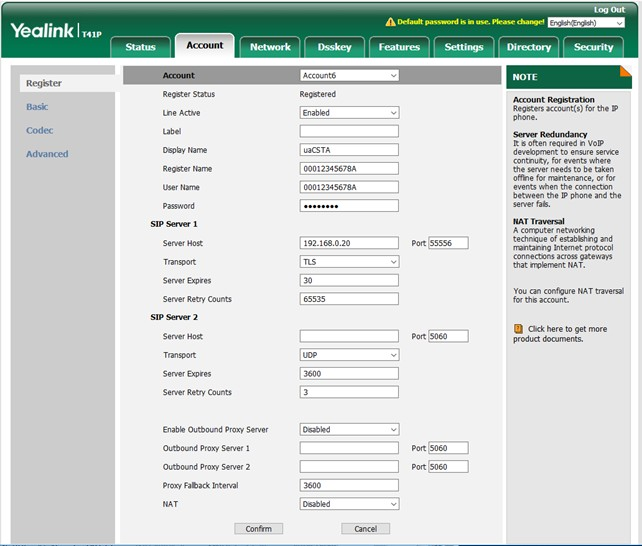Image resolution: width=642 pixels, height=546 pixels.
Task: Open the language selector dropdown
Action: point(586,23)
